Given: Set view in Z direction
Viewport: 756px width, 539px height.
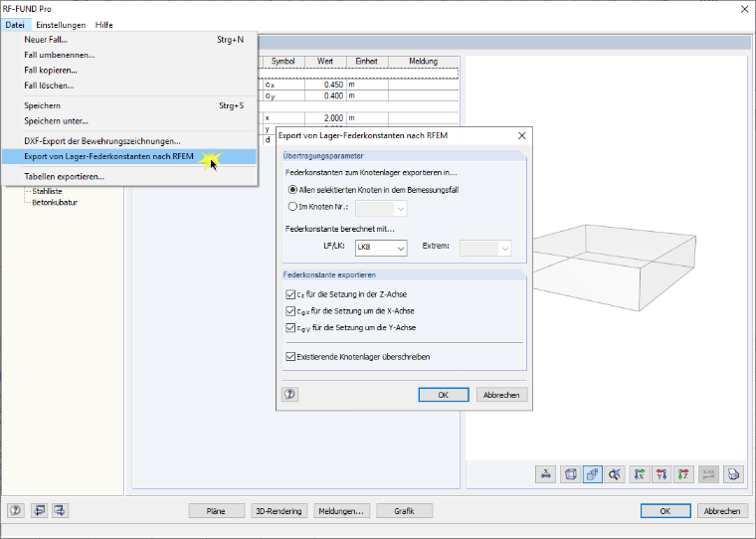Looking at the screenshot, I should pyautogui.click(x=683, y=474).
